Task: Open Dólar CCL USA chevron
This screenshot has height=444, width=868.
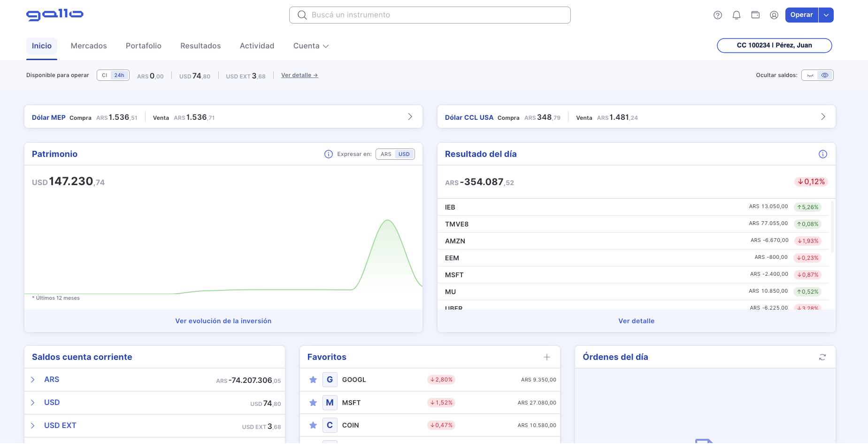Action: click(823, 117)
